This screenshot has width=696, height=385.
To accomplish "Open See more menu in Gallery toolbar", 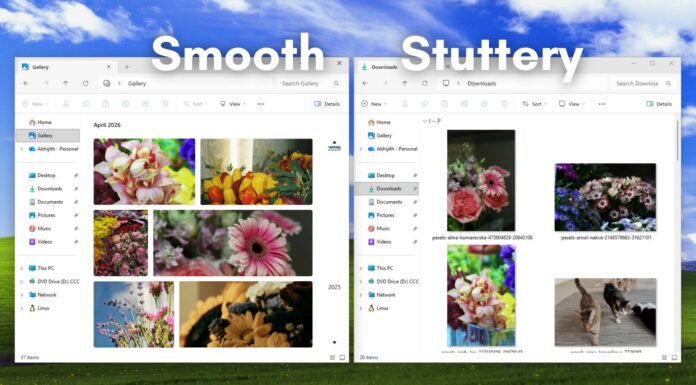I will pos(261,104).
